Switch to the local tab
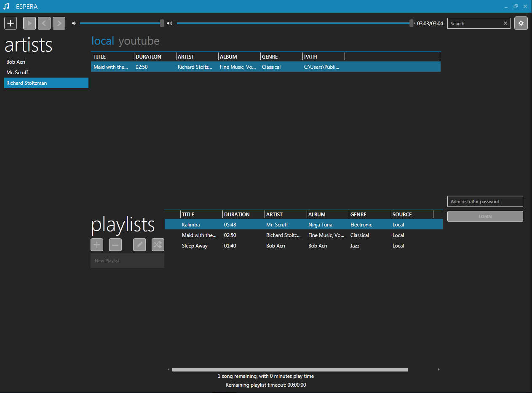This screenshot has width=532, height=393. pos(103,41)
